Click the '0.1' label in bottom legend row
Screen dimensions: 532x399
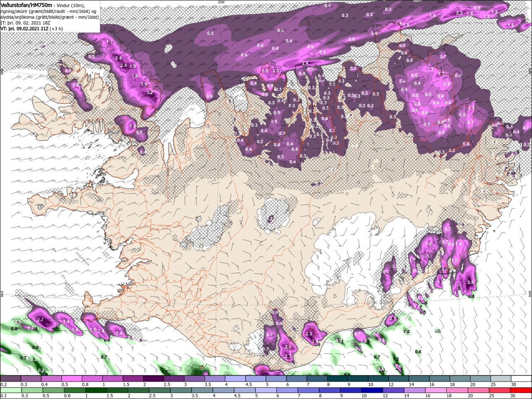3,396
